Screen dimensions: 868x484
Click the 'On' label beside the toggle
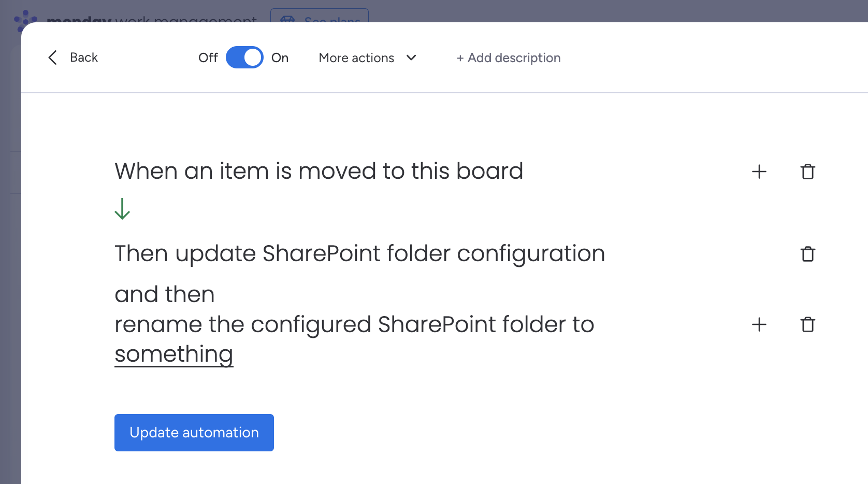[x=280, y=58]
